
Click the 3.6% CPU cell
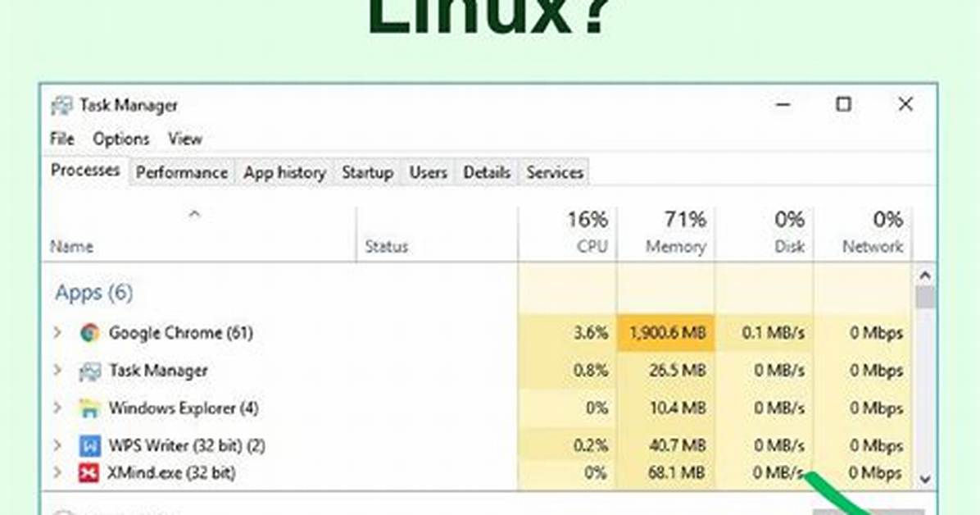click(x=568, y=333)
